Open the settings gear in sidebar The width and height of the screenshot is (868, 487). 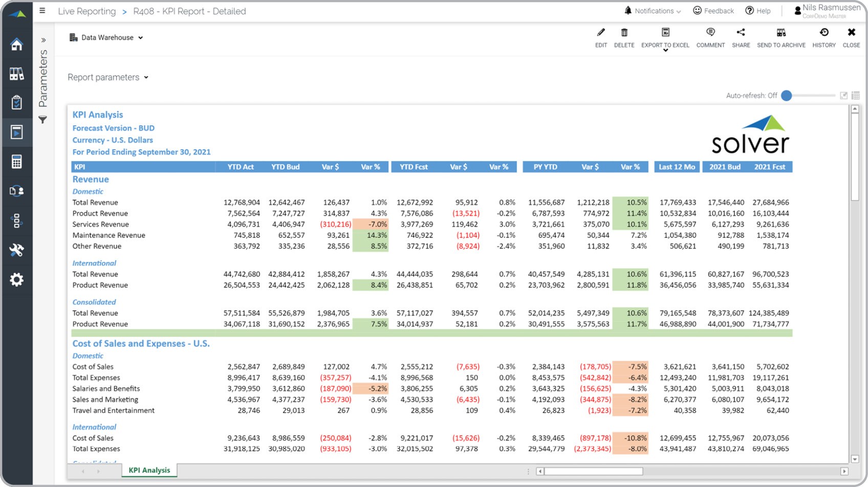(17, 280)
